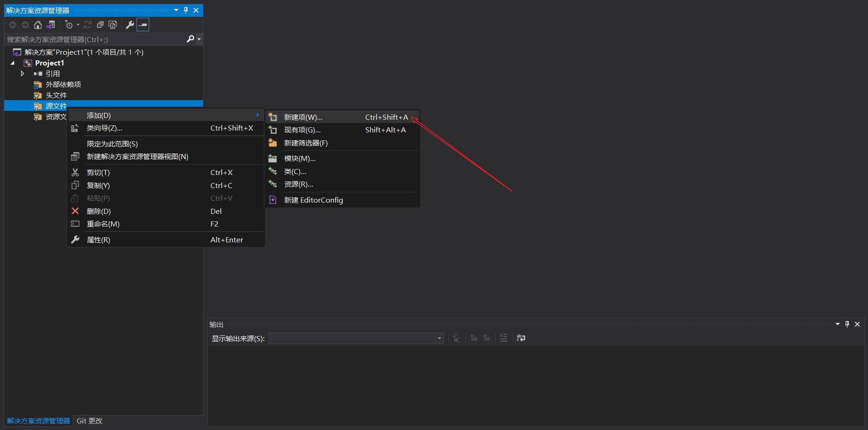Choose 限定为此范围(S)

[x=166, y=144]
